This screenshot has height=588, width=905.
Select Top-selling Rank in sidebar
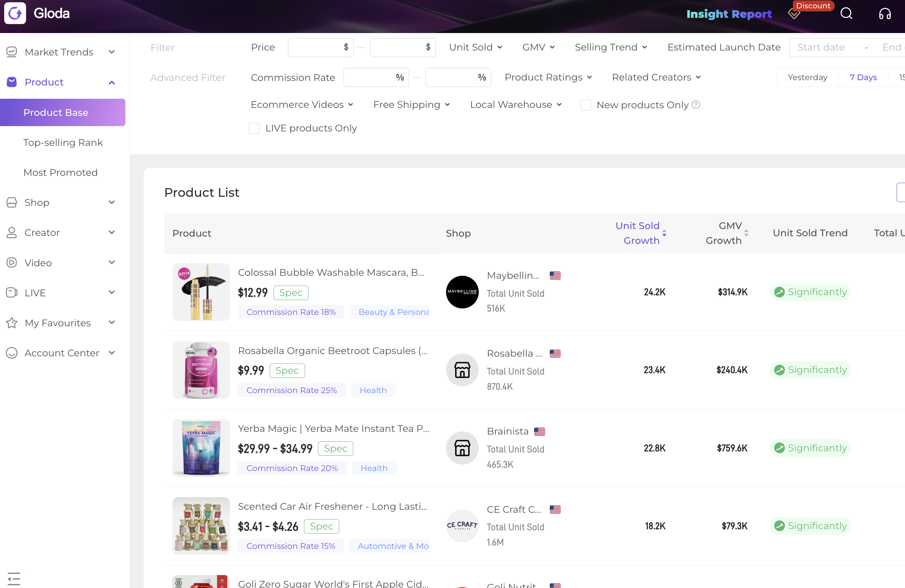pos(63,142)
